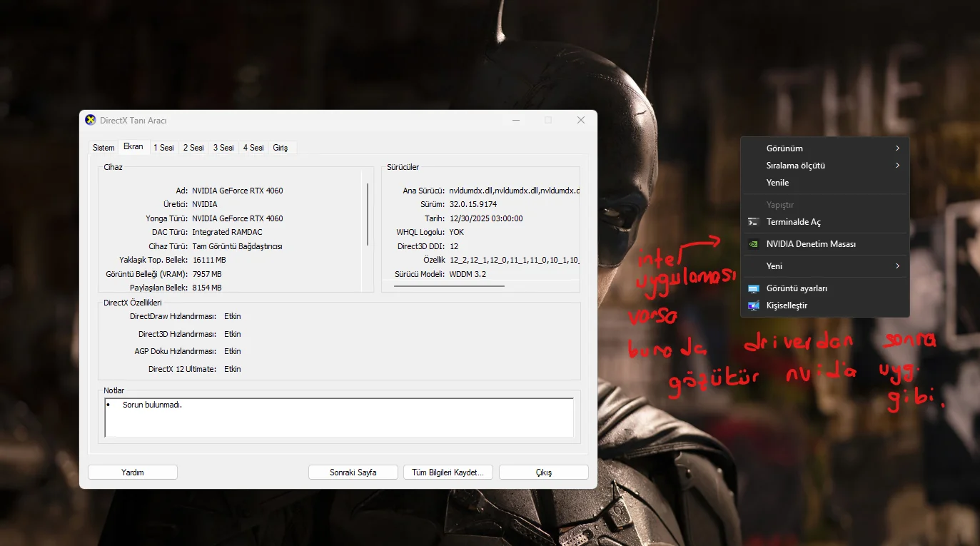
Task: Show the 4 Sesi tab
Action: pos(253,148)
